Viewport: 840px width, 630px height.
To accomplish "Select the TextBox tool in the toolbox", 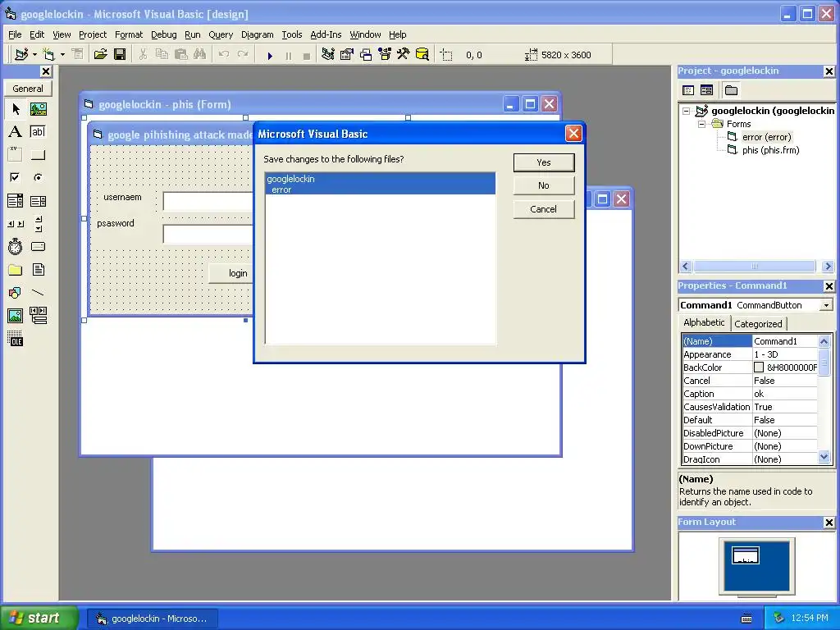I will tap(38, 132).
